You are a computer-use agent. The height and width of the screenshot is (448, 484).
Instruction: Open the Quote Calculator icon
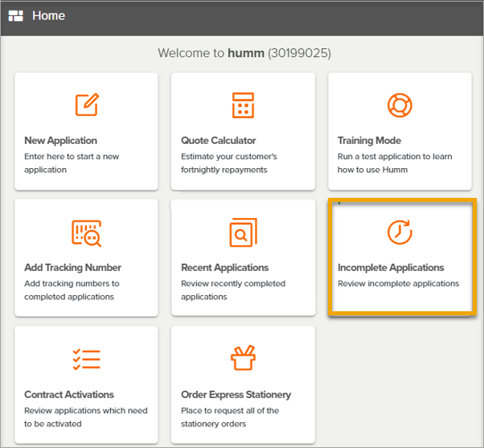pyautogui.click(x=244, y=105)
